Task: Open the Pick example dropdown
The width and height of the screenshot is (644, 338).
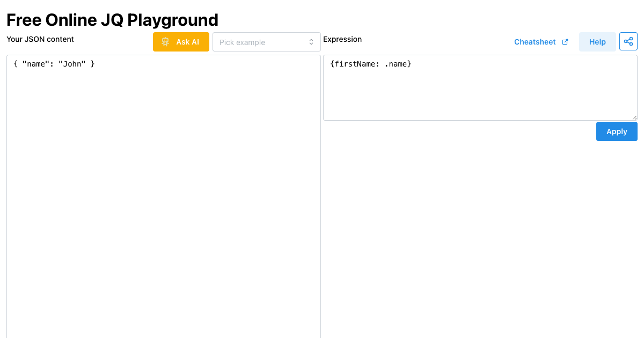Action: pyautogui.click(x=266, y=42)
